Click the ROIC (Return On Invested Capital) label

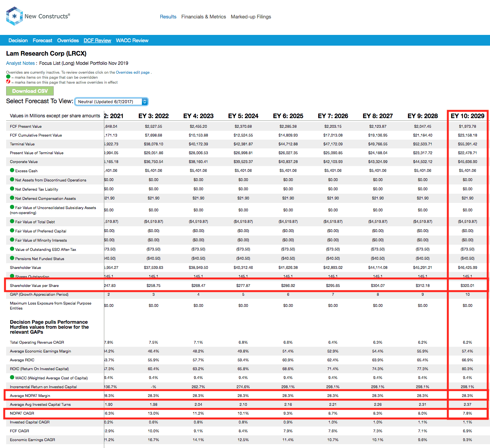39,369
